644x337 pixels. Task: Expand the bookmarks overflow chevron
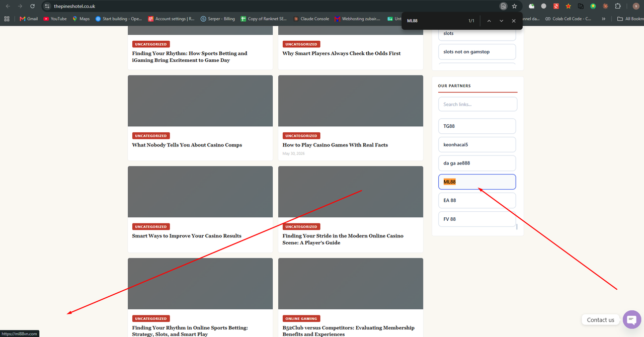[x=604, y=19]
